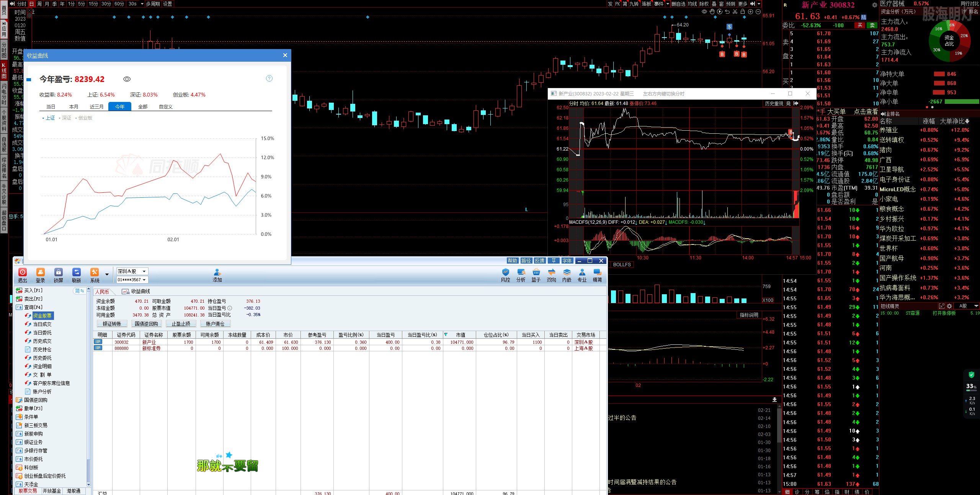Click the lock icon on chart toolbar
This screenshot has height=495, width=980.
pos(743,12)
